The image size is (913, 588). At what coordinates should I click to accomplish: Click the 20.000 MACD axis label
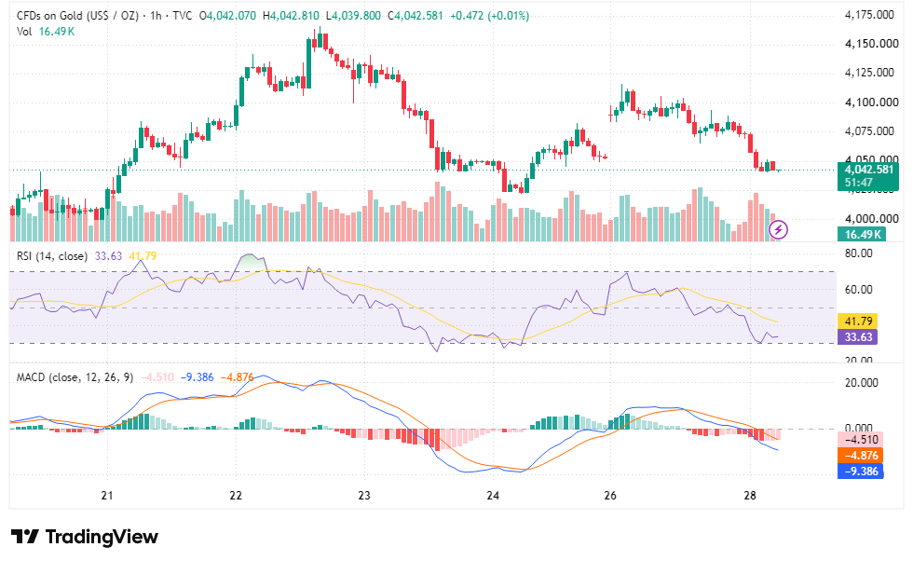point(861,382)
